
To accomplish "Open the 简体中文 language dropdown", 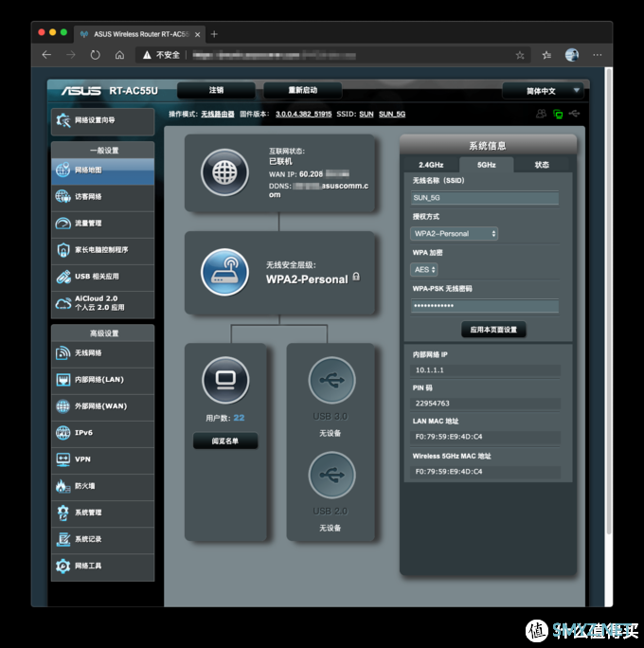I will tap(543, 91).
